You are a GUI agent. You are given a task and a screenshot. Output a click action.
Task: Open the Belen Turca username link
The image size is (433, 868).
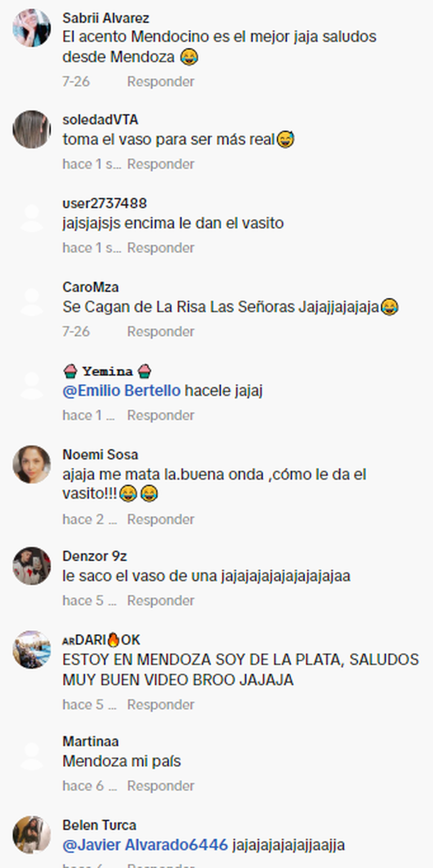click(99, 825)
